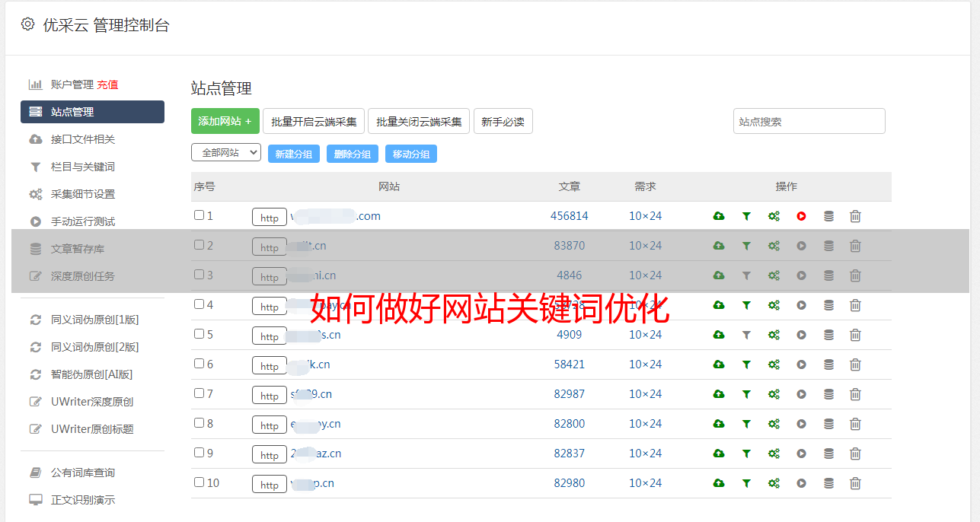Screen dimensions: 980x522
Task: Open 手动运行测试 in the sidebar
Action: click(x=82, y=221)
